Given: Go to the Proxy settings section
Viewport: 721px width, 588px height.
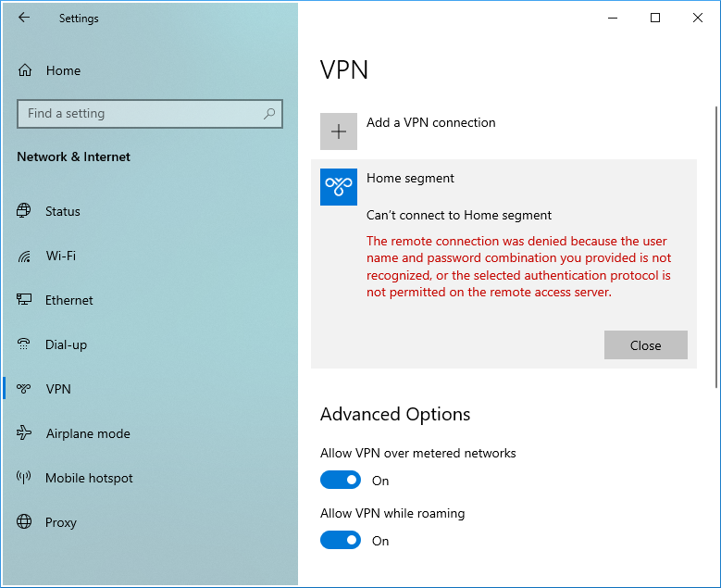Looking at the screenshot, I should [x=61, y=522].
